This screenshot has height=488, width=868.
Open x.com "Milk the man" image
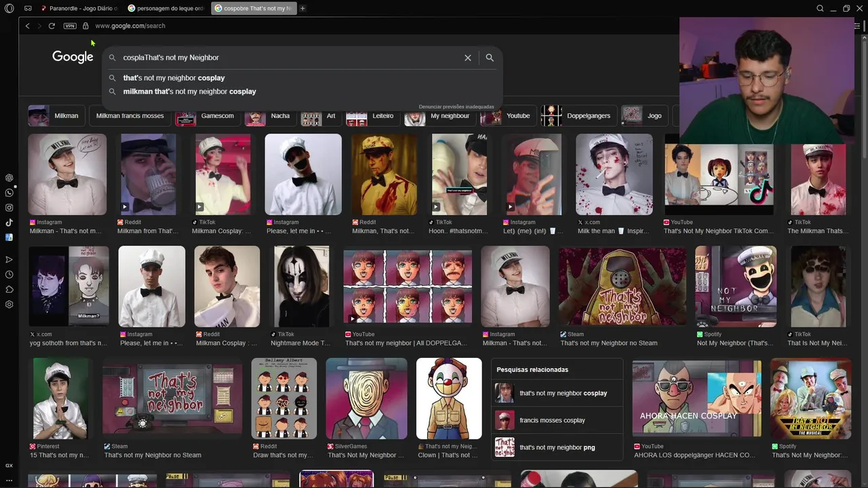614,174
